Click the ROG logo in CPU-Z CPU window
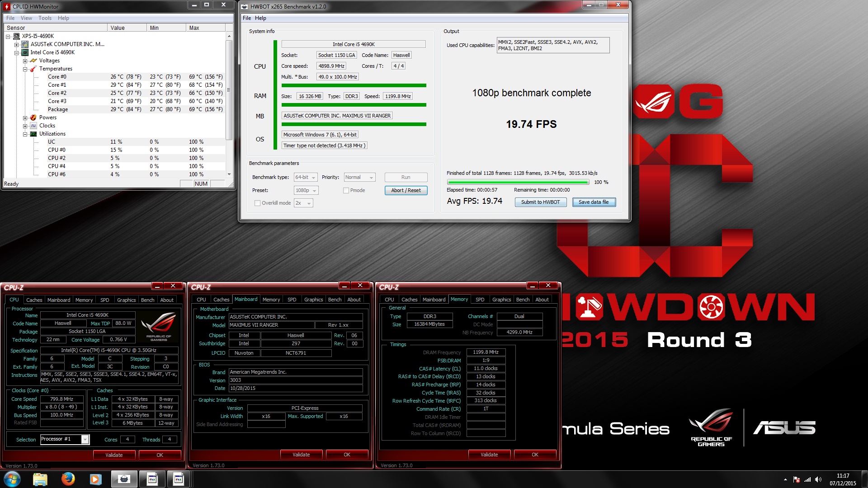 click(158, 327)
